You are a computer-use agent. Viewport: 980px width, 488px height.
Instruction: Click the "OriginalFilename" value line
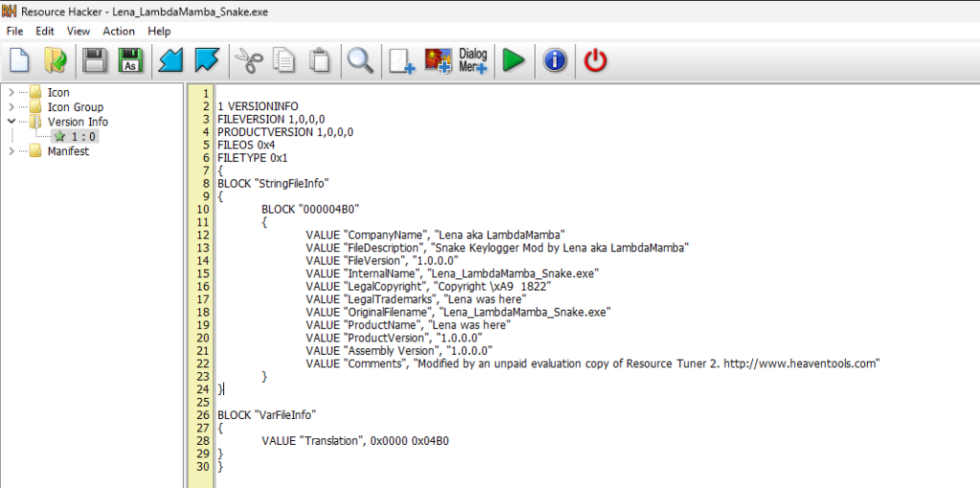point(458,312)
